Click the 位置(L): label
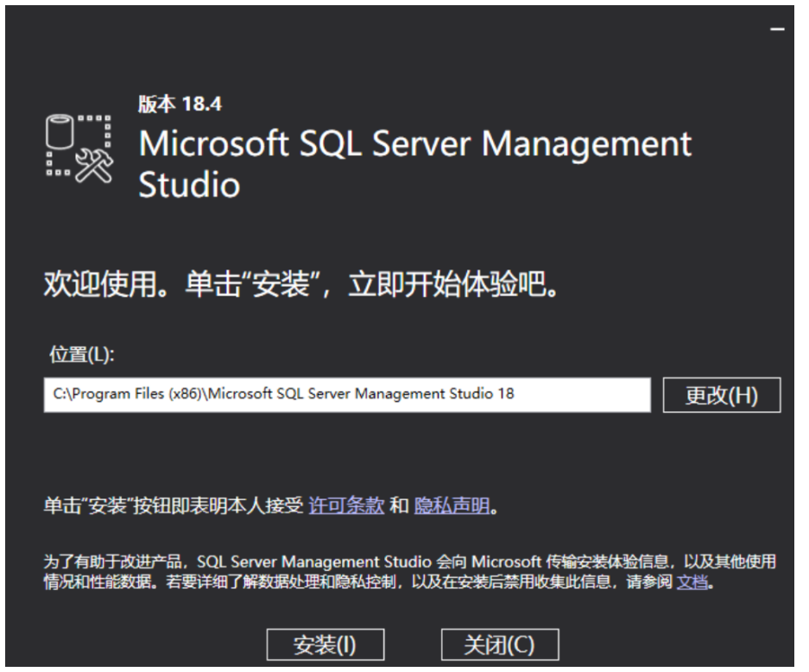The image size is (809, 672). [81, 355]
